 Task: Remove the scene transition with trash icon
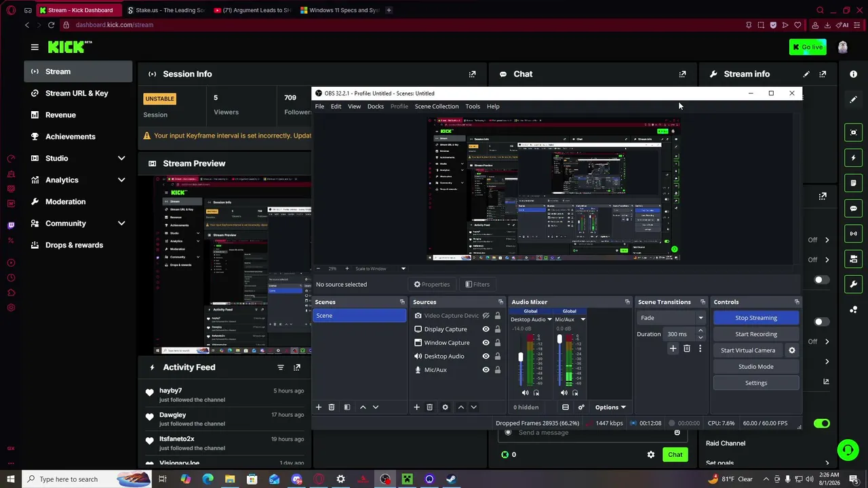coord(686,349)
